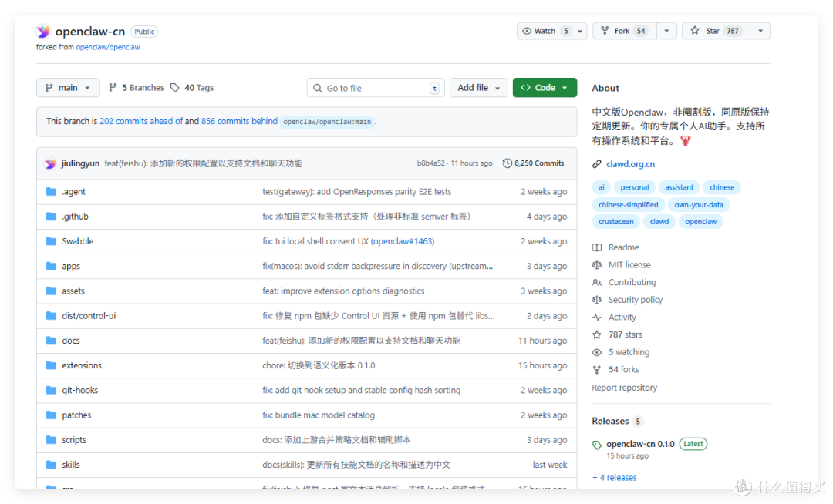Expand the Add file dropdown
Image resolution: width=833 pixels, height=504 pixels.
pyautogui.click(x=479, y=88)
